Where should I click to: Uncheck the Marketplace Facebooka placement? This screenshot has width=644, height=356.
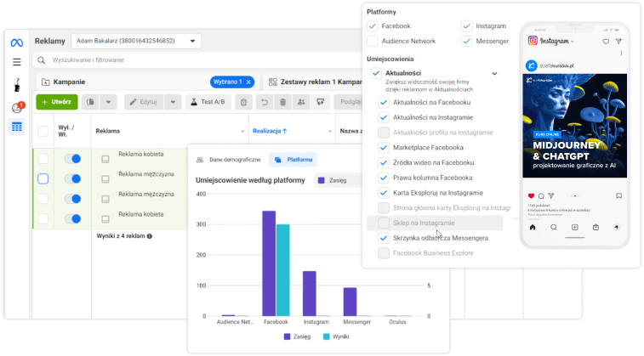coord(384,148)
